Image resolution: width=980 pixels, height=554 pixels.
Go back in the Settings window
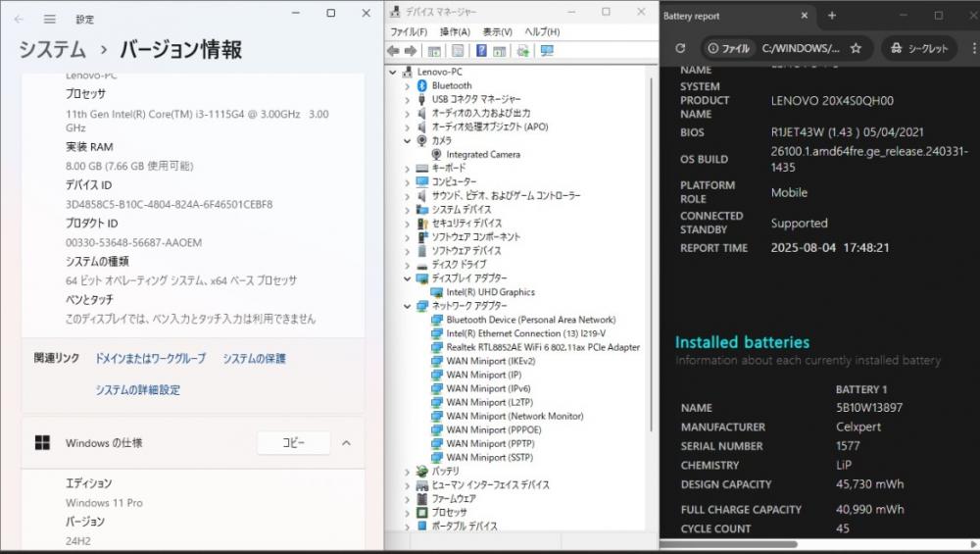(x=19, y=20)
